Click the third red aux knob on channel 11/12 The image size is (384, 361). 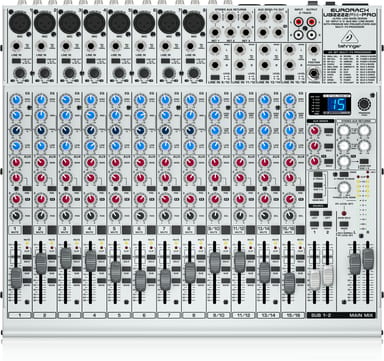click(240, 199)
